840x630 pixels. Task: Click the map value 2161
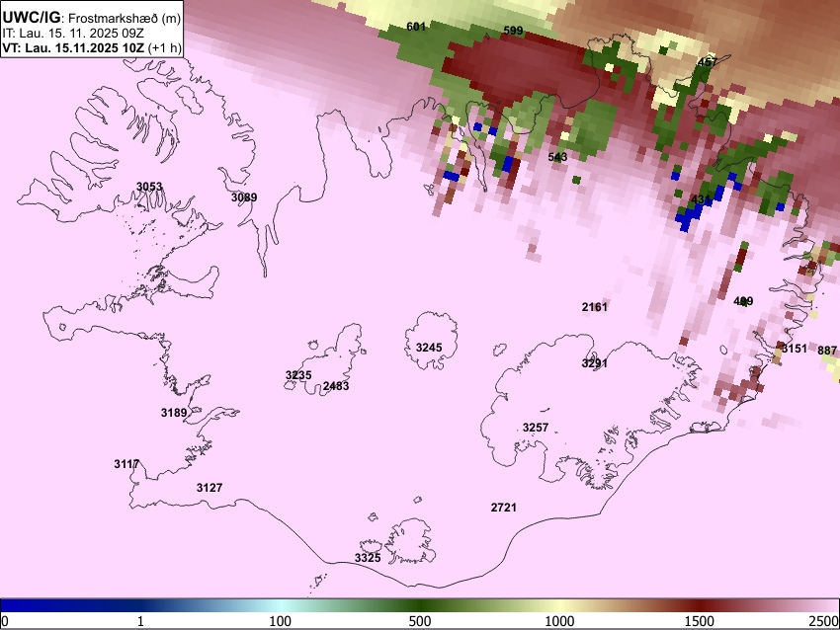tap(595, 307)
